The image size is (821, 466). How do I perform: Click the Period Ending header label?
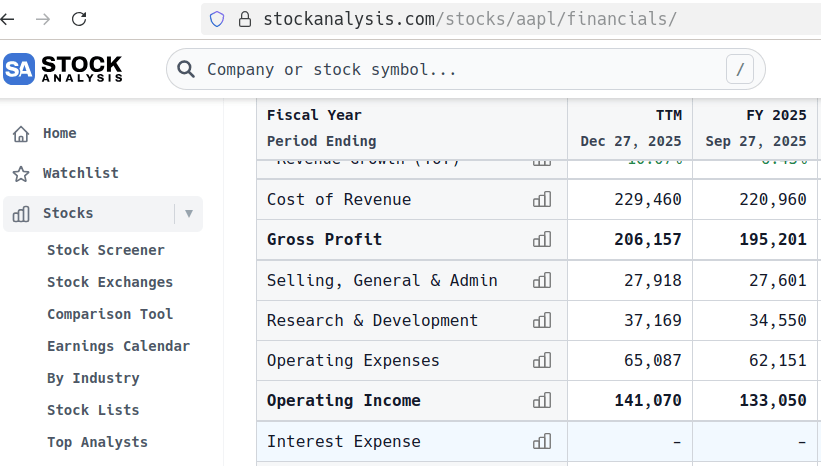[321, 141]
